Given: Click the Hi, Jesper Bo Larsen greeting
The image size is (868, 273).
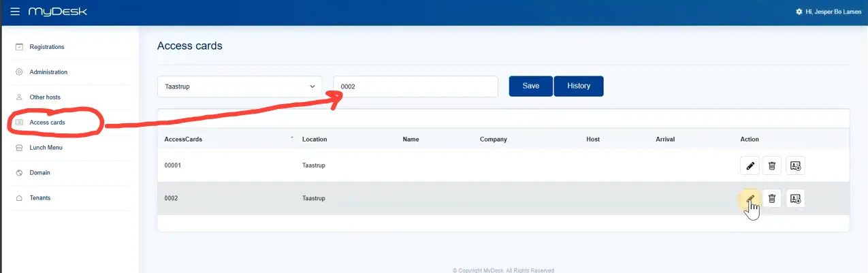Looking at the screenshot, I should click(833, 12).
